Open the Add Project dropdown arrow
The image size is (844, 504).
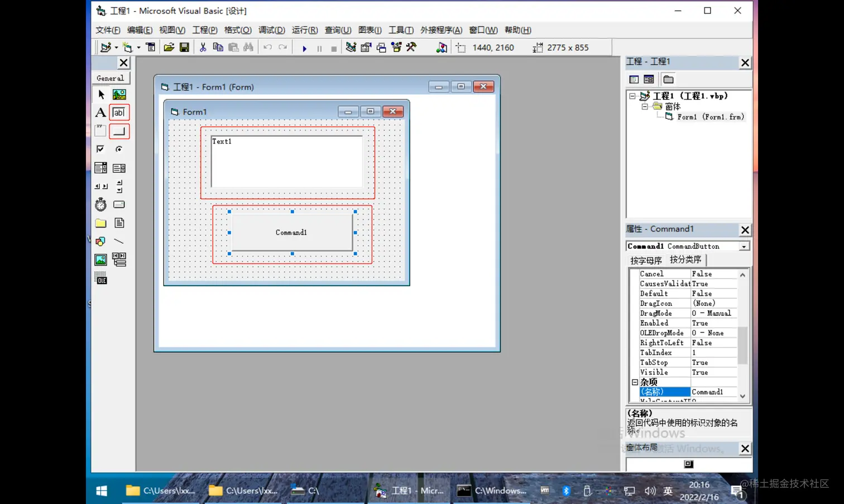(x=116, y=47)
